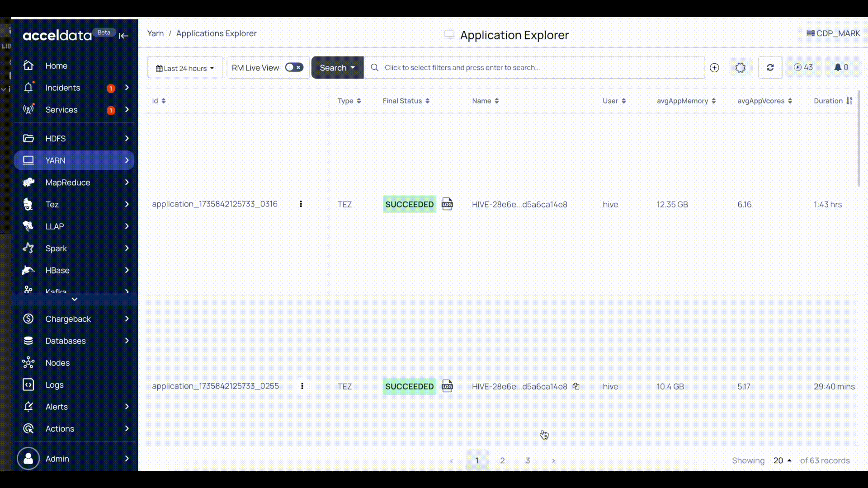Sort table by Duration column
Image resolution: width=868 pixels, height=488 pixels.
833,101
